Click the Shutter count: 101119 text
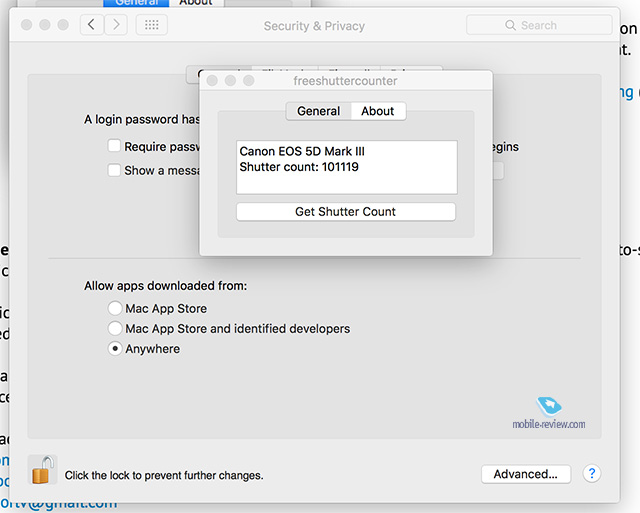640x513 pixels. tap(299, 167)
